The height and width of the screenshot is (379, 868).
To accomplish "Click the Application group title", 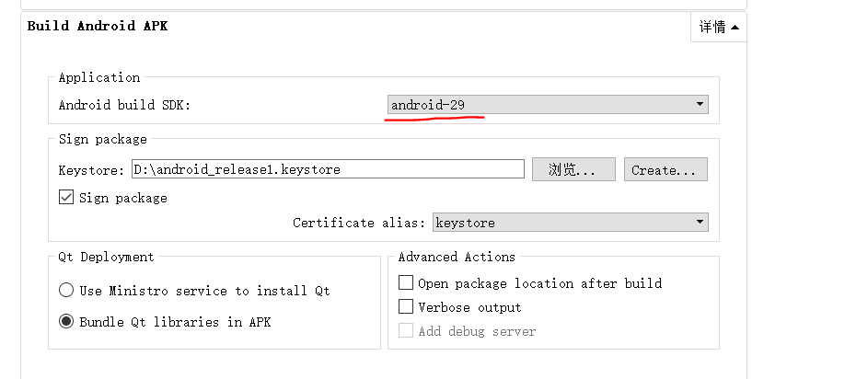I will point(99,77).
